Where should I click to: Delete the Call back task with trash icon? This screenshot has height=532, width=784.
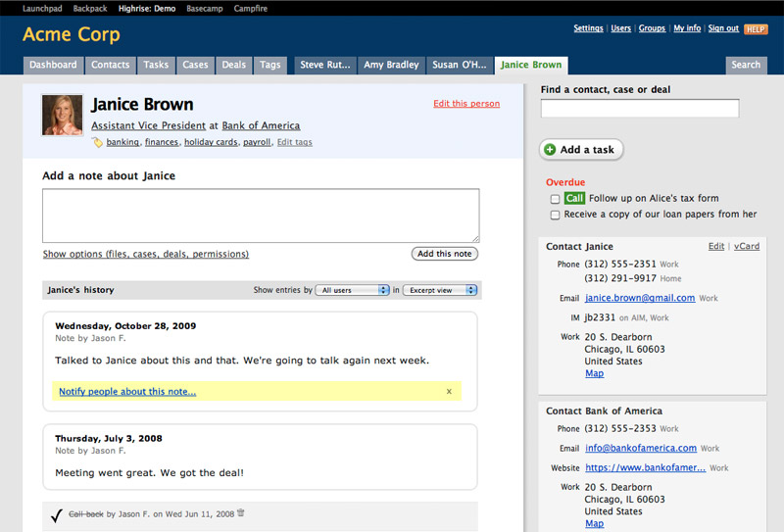[x=241, y=513]
